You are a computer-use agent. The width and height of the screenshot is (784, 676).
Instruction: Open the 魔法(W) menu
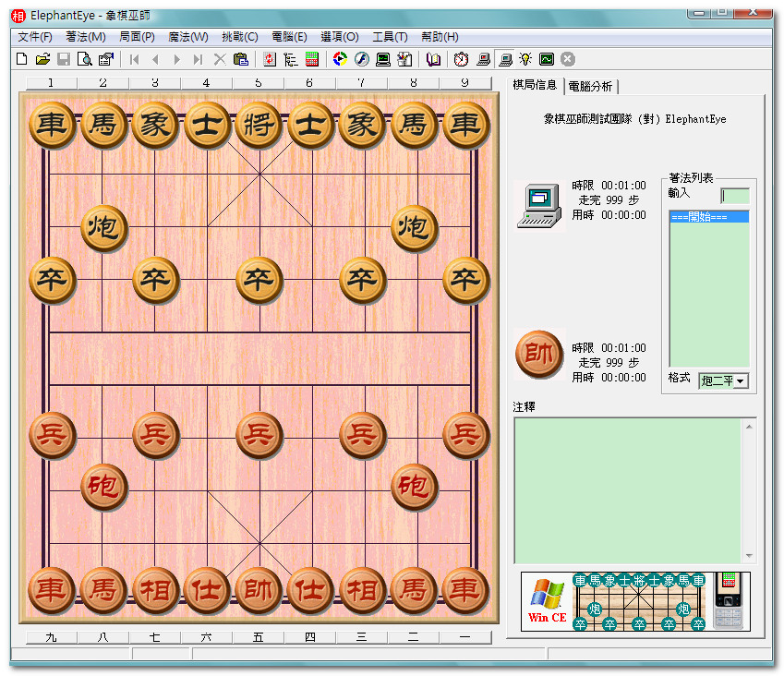pyautogui.click(x=187, y=37)
